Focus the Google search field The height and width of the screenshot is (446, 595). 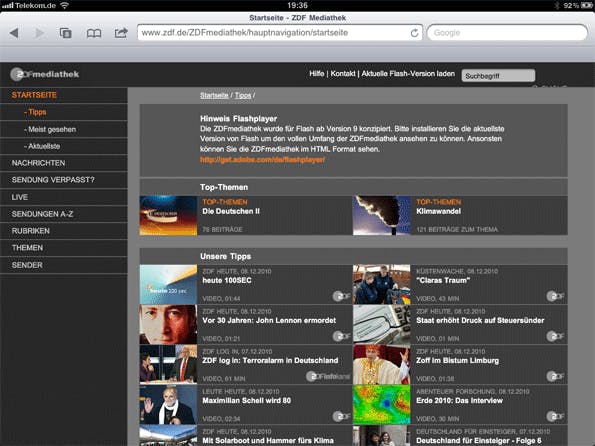(507, 33)
